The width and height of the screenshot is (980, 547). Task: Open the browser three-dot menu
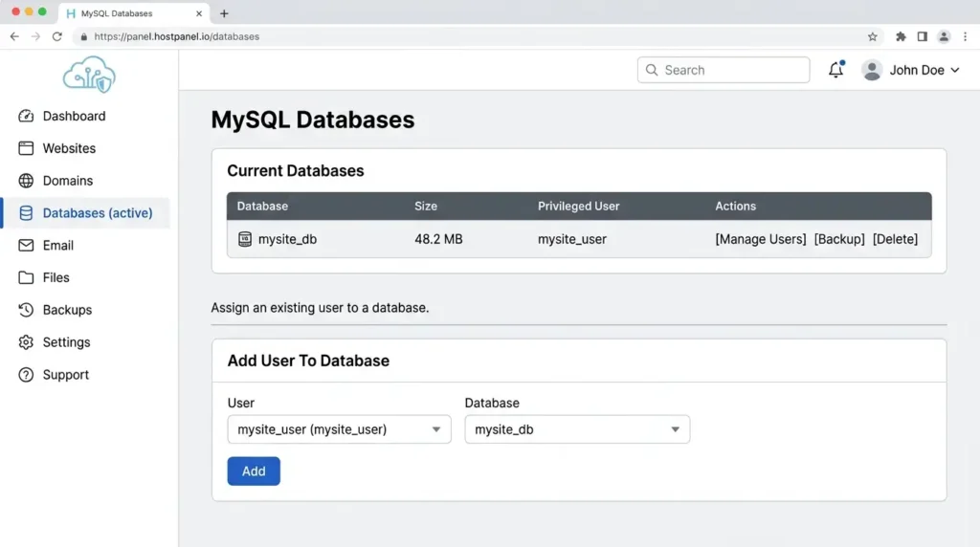click(x=965, y=37)
